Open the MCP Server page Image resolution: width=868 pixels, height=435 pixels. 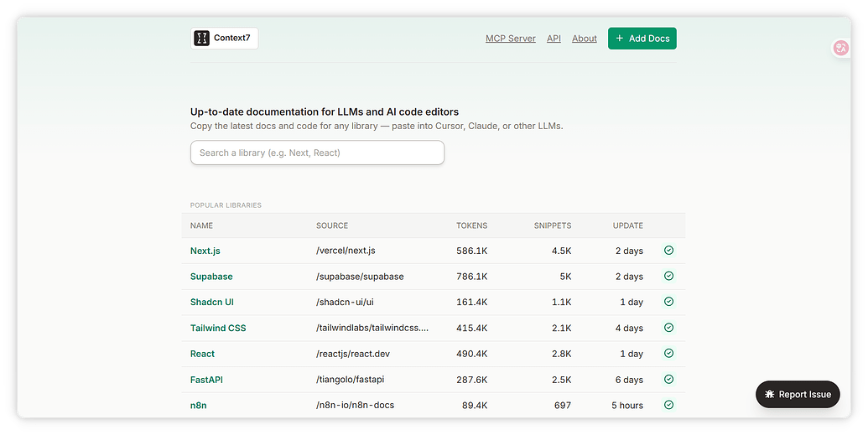point(511,39)
